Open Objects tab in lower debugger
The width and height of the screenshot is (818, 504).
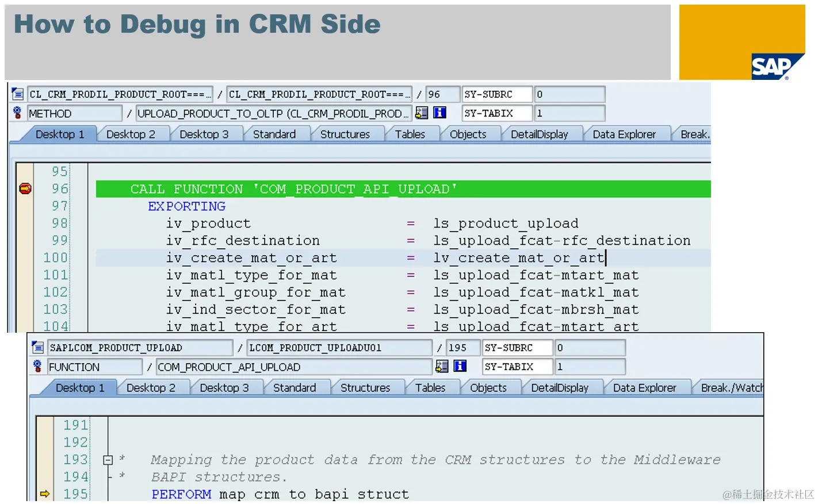(488, 388)
